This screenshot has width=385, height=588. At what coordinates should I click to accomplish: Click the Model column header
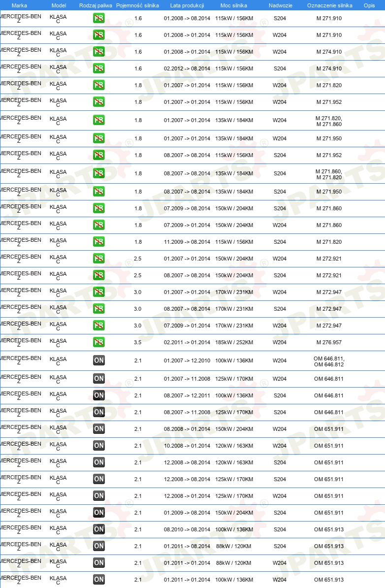(59, 5)
